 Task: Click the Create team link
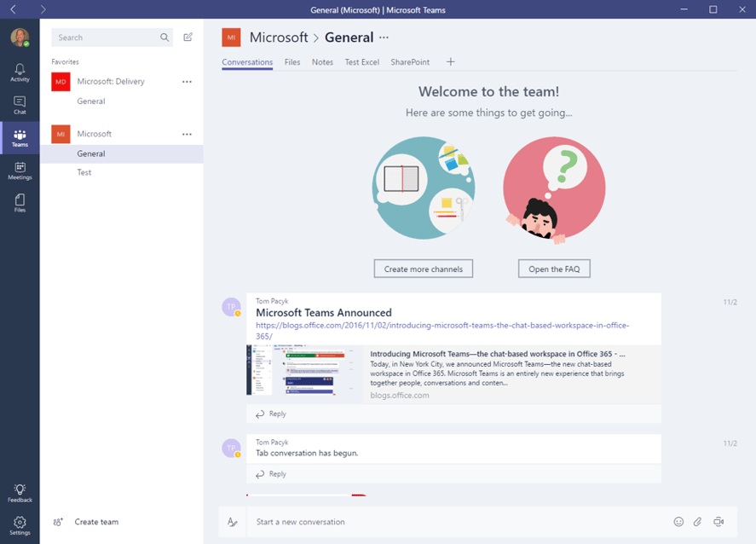96,522
